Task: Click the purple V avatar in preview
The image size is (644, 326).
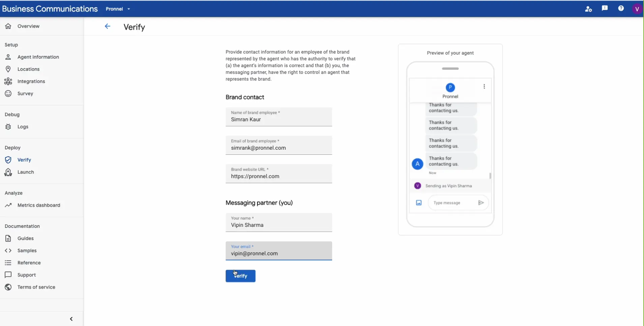Action: tap(417, 186)
